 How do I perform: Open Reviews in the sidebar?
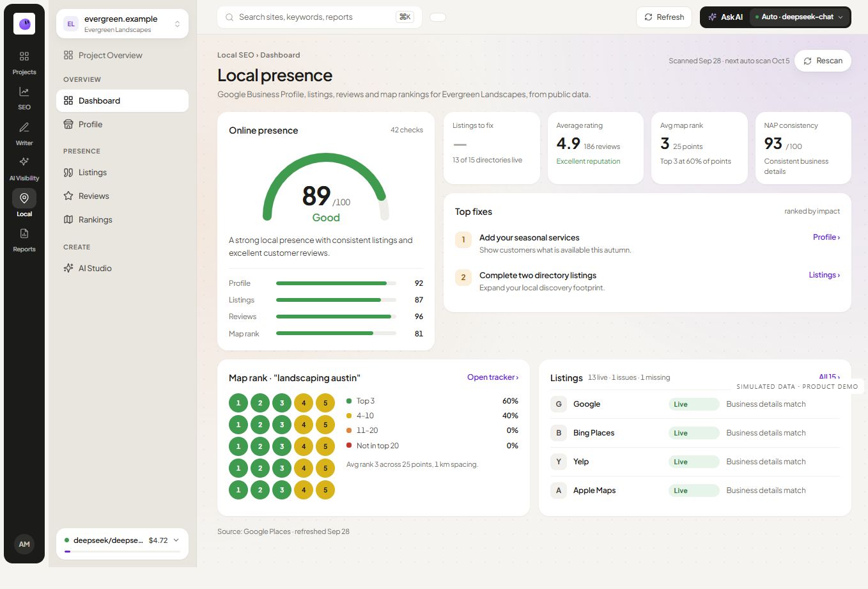click(x=122, y=196)
